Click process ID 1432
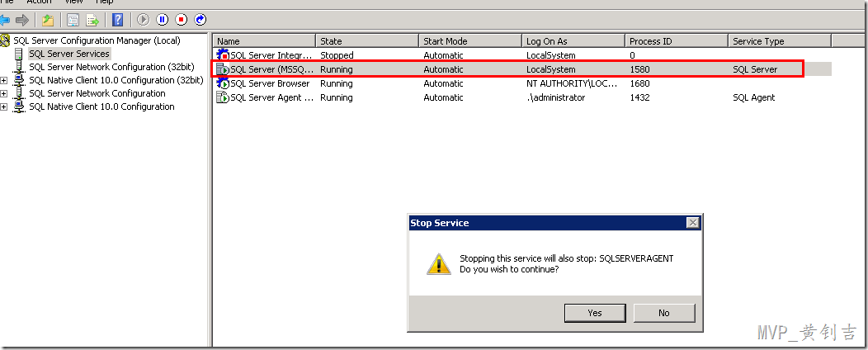This screenshot has height=350, width=868. [640, 97]
